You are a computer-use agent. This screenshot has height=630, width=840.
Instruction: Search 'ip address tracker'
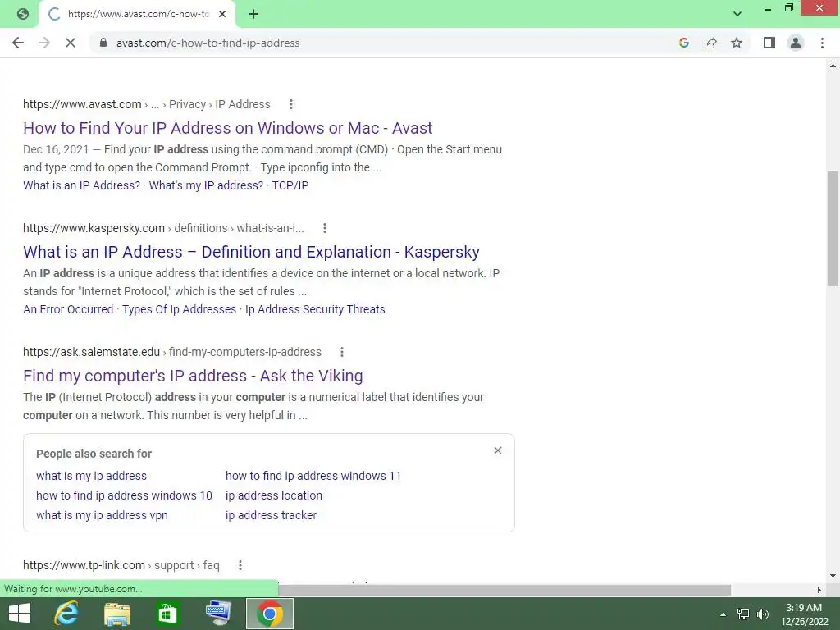pos(271,515)
